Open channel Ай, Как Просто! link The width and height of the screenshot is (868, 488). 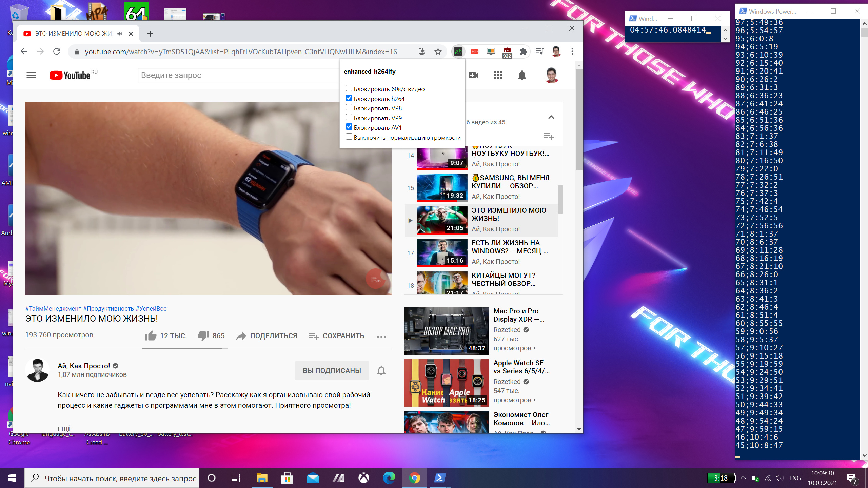84,366
